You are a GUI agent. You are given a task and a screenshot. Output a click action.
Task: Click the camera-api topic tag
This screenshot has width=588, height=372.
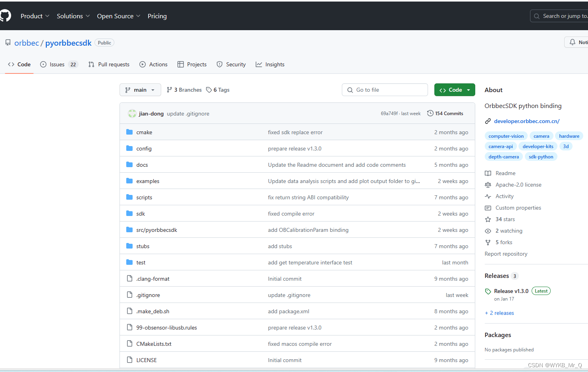click(500, 146)
